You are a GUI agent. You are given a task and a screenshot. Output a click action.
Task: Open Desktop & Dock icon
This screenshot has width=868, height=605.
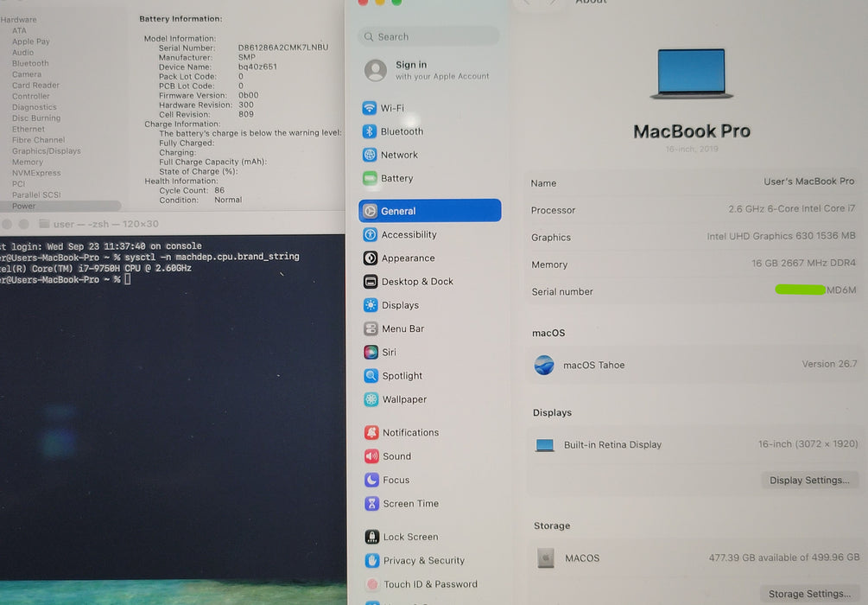tap(371, 282)
